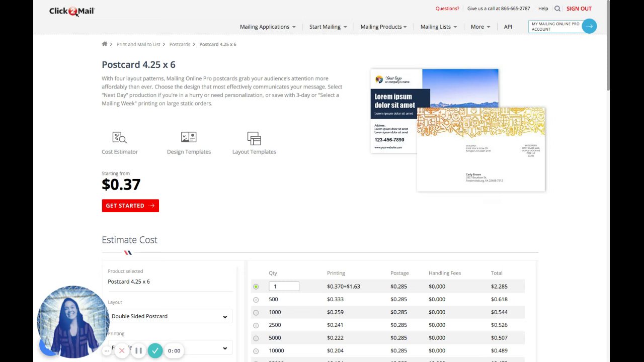Click total $2.285 in first row
The height and width of the screenshot is (362, 644).
click(x=499, y=287)
